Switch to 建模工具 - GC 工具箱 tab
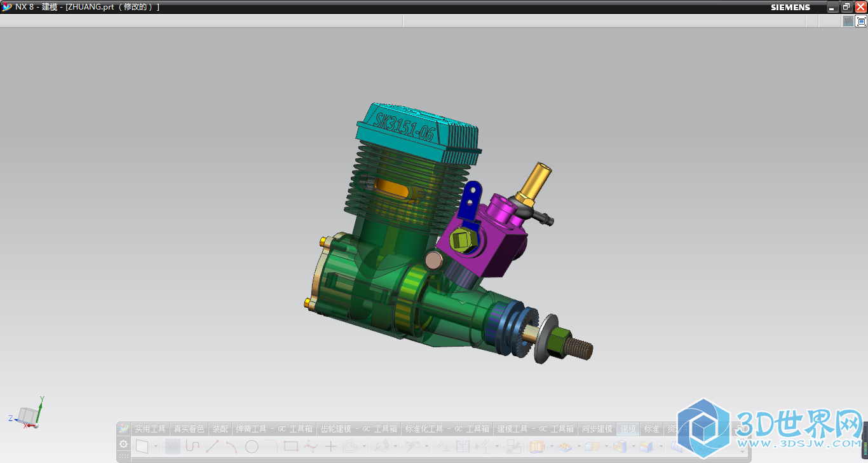Viewport: 868px width, 463px height. [x=535, y=429]
